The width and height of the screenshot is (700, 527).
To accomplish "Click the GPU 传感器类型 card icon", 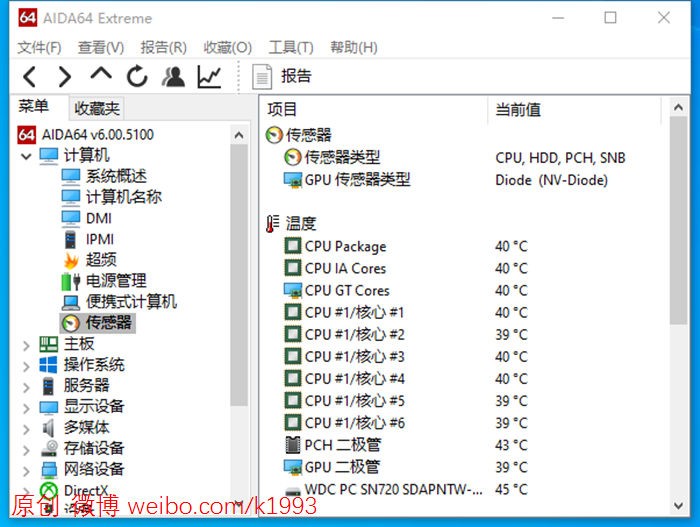I will pyautogui.click(x=293, y=180).
